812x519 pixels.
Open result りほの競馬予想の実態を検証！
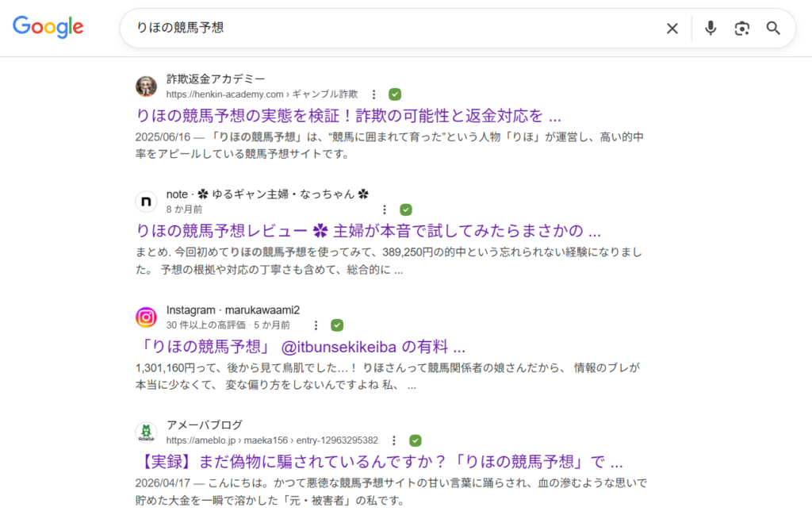[x=348, y=115]
